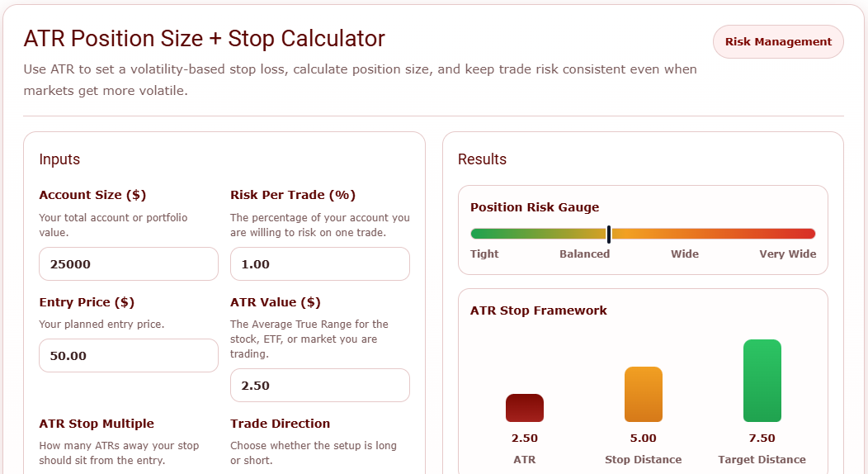Click the Very Wide gauge label

click(x=788, y=254)
